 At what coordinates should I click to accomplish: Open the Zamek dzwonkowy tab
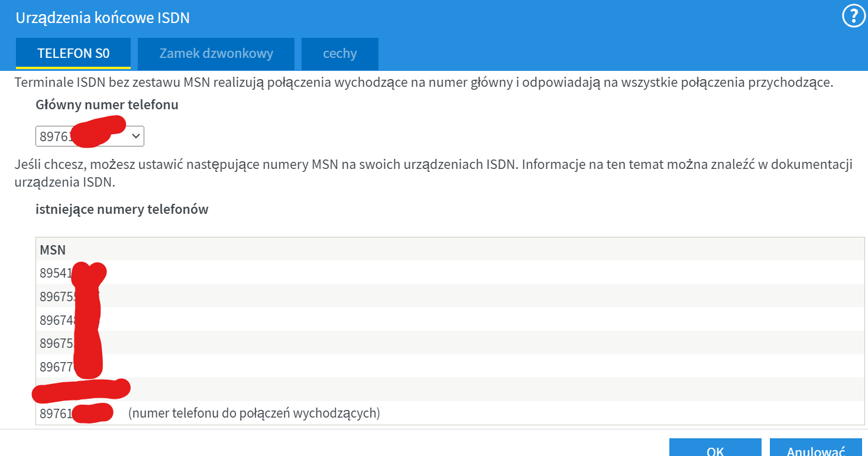(x=216, y=54)
